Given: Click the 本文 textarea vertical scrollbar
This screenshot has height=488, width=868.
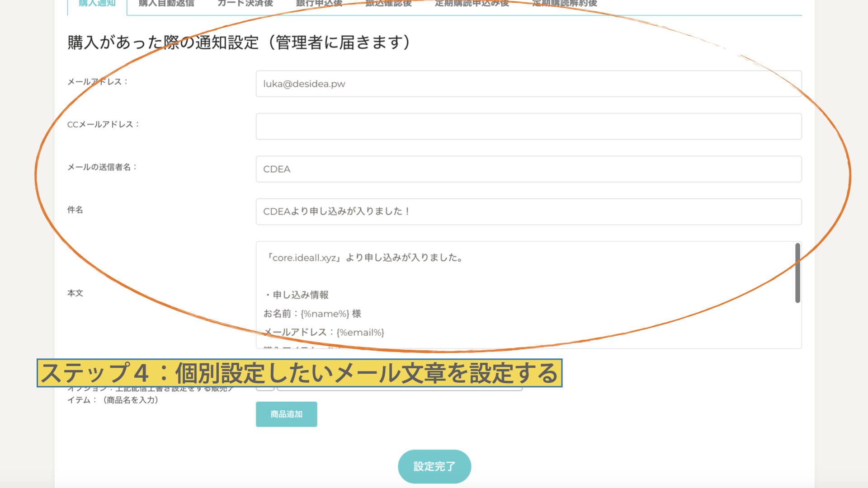Looking at the screenshot, I should pyautogui.click(x=797, y=273).
